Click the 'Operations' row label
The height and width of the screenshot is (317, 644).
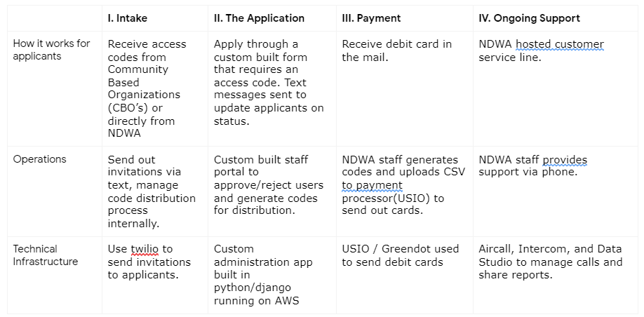click(39, 159)
